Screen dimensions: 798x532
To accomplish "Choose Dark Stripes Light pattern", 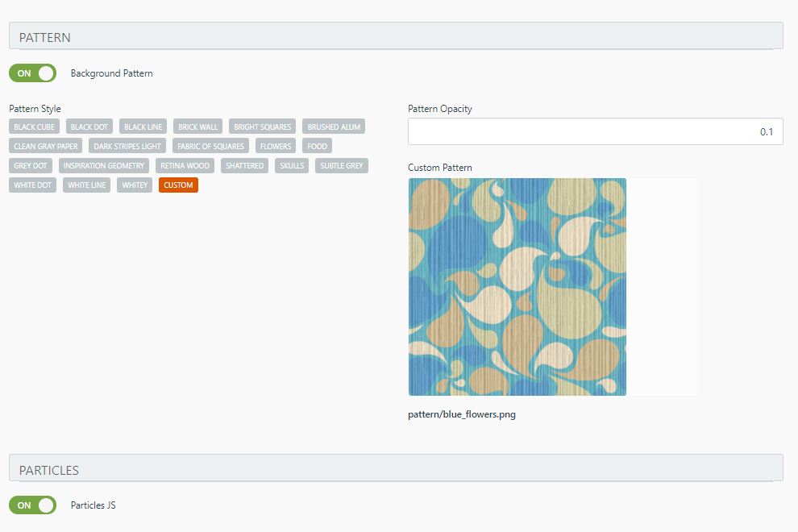I will tap(127, 146).
